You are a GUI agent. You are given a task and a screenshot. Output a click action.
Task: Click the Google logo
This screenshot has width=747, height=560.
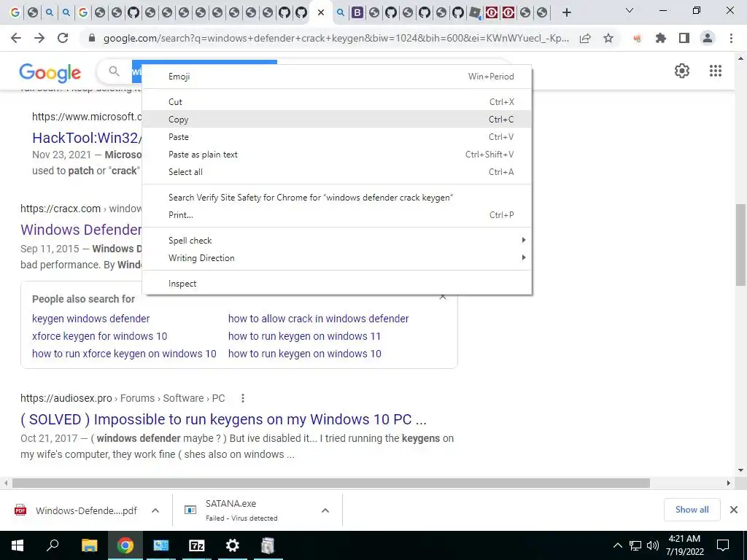pos(50,72)
